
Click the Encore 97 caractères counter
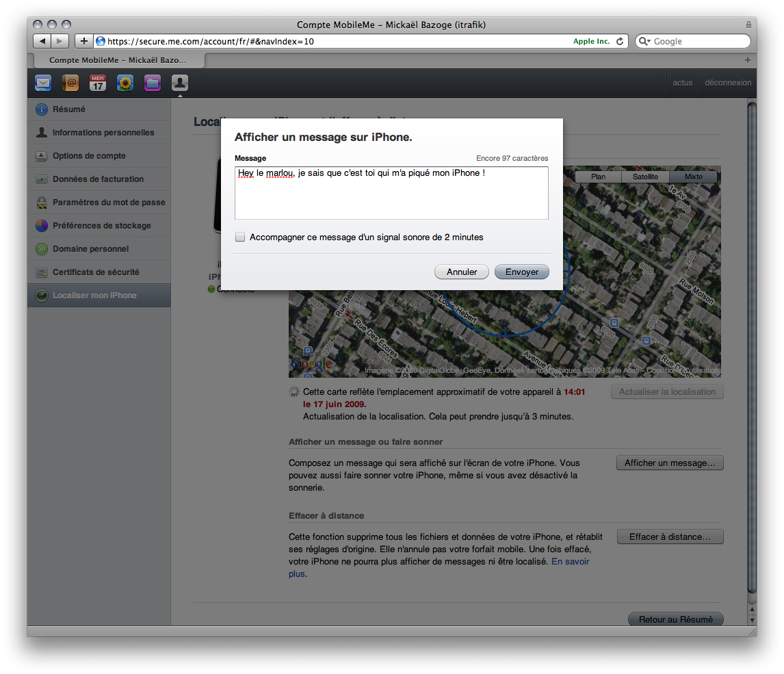(512, 158)
